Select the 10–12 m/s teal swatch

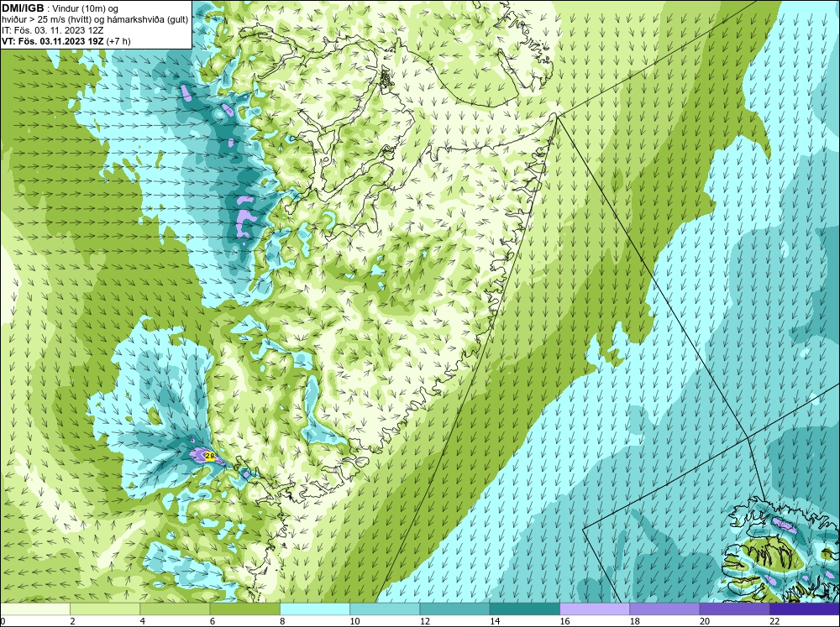385,609
